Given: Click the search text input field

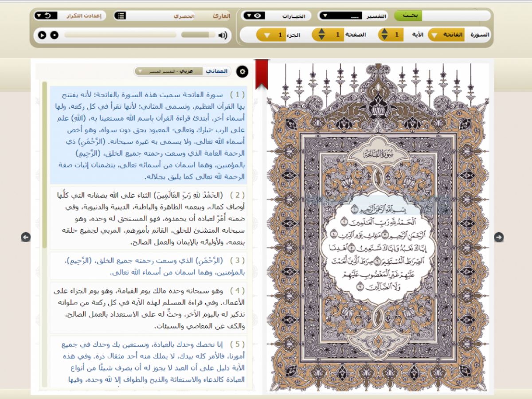Looking at the screenshot, I should tap(456, 16).
